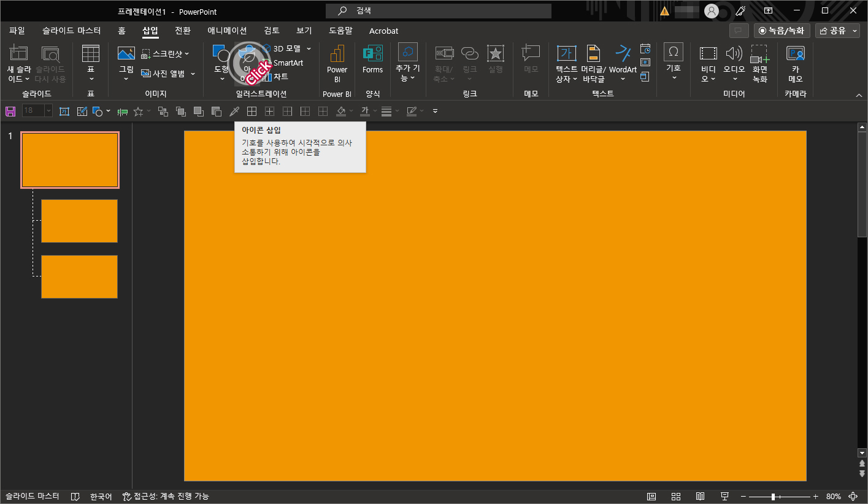The height and width of the screenshot is (504, 868).
Task: Click the accessibility status 접근성: 계속 진행 가능
Action: (x=166, y=496)
